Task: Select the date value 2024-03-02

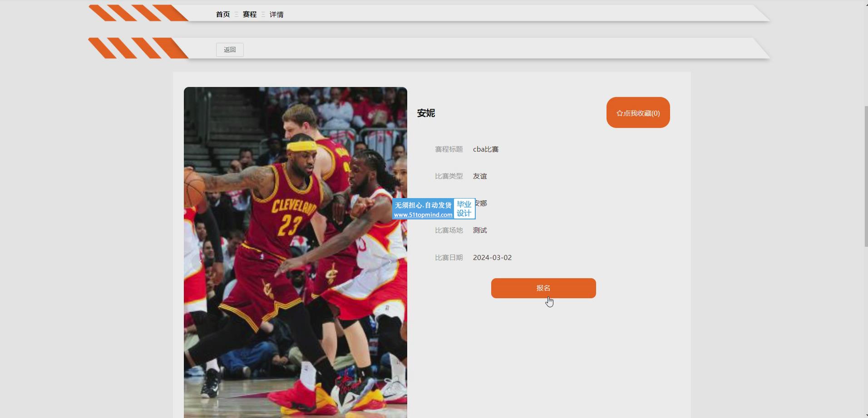Action: click(492, 258)
